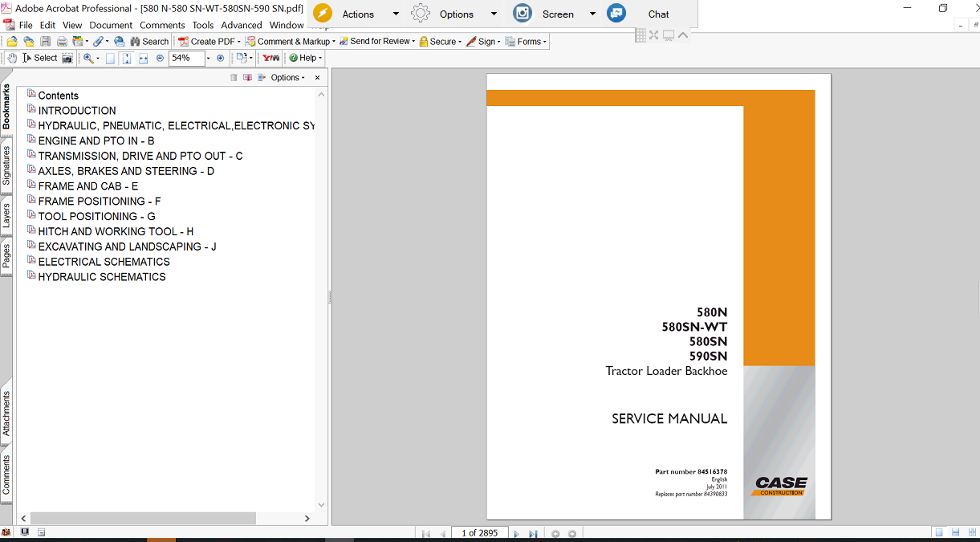The height and width of the screenshot is (542, 980).
Task: Toggle Single Page layout in status bar
Action: (x=938, y=532)
